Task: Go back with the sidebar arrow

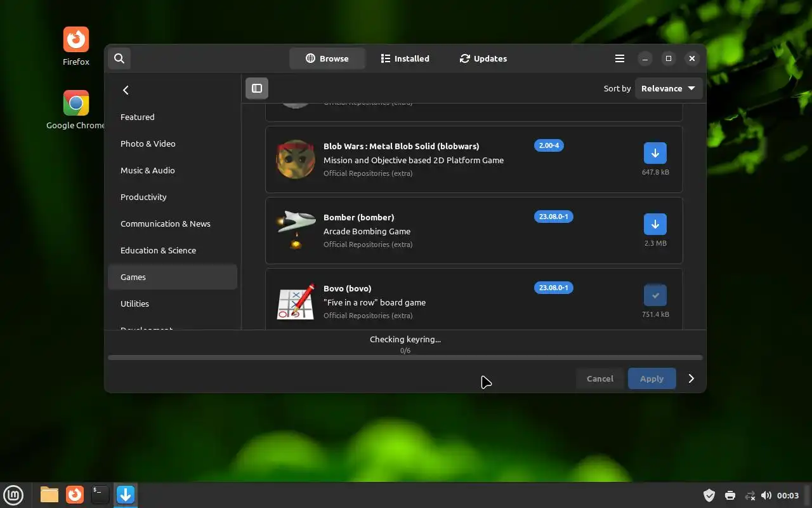Action: [126, 90]
